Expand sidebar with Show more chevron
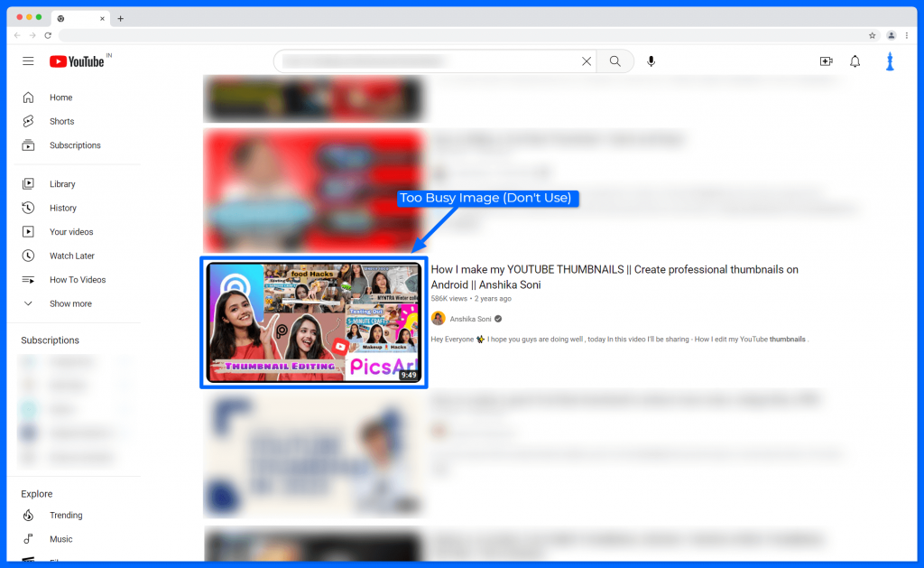Viewport: 924px width, 568px height. (28, 303)
